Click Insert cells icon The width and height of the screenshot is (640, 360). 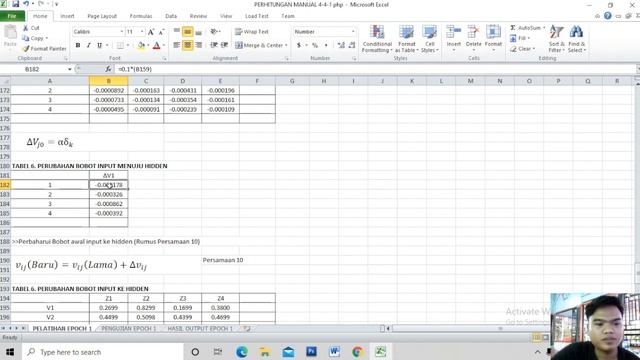[453, 32]
